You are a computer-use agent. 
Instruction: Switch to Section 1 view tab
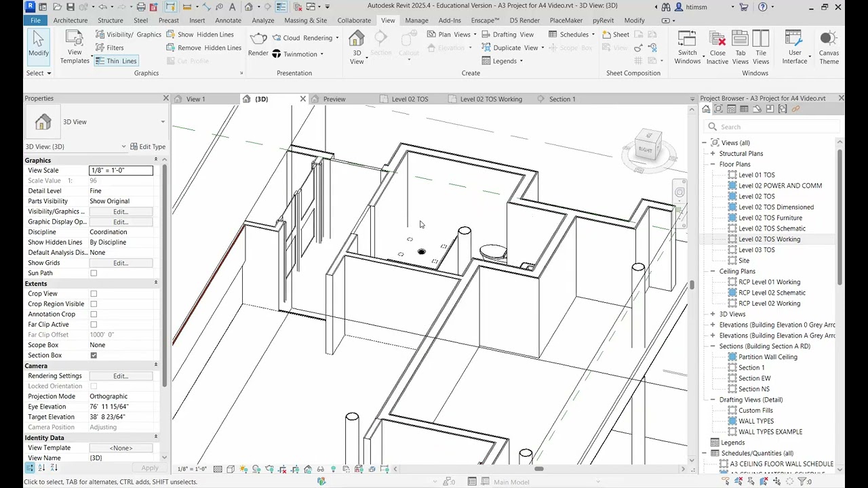(562, 99)
